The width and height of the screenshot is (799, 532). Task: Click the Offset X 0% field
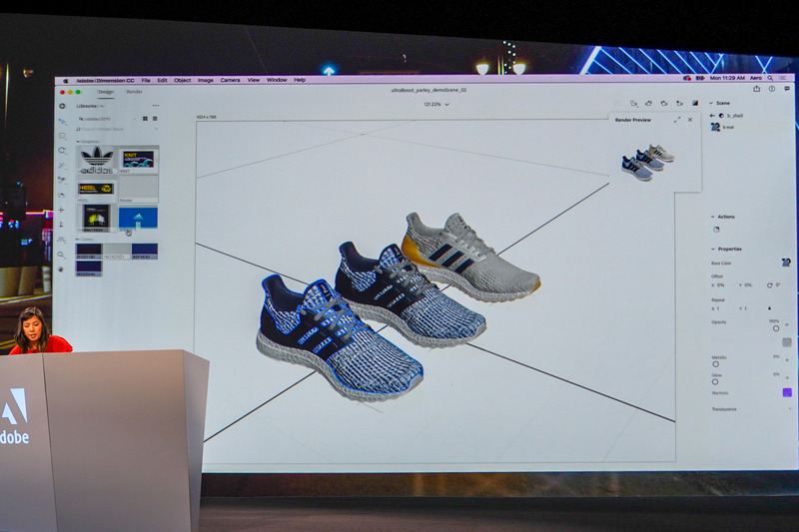(718, 285)
